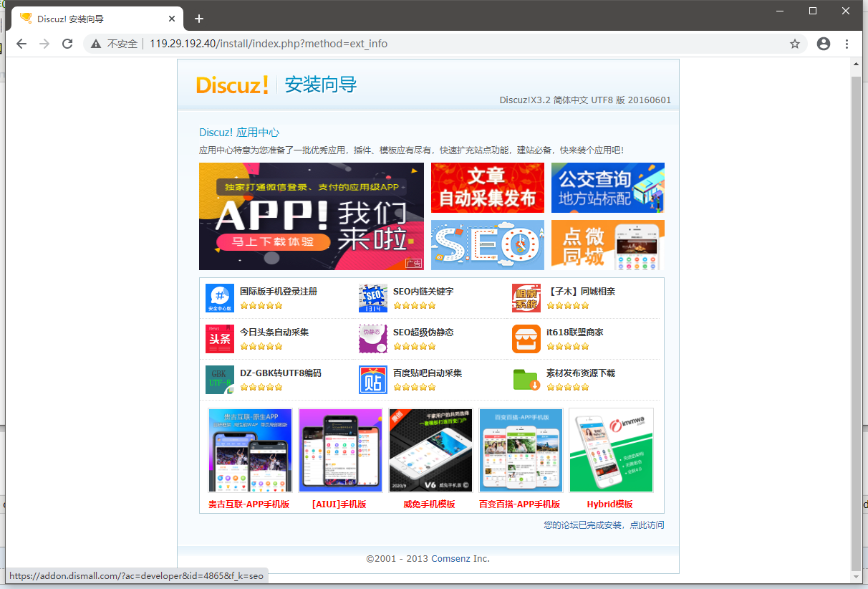The height and width of the screenshot is (589, 868).
Task: Open the 贵古互联 template thumbnail
Action: click(251, 450)
